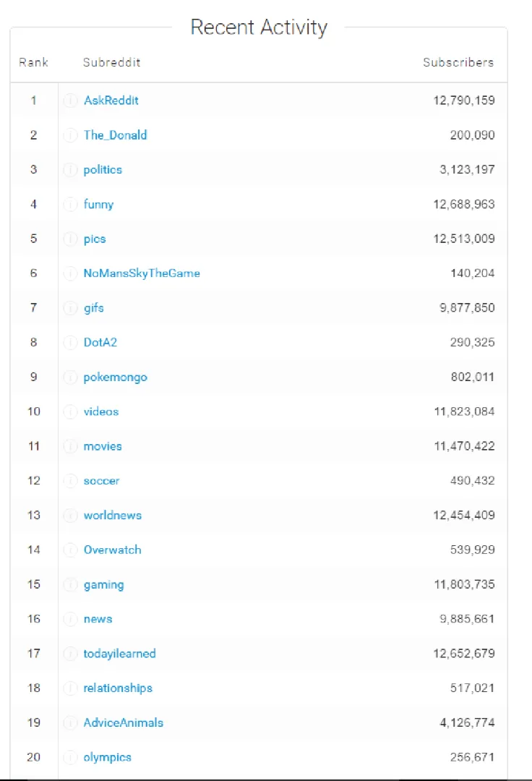Open the relationships subreddit link
This screenshot has height=781, width=532.
click(118, 688)
